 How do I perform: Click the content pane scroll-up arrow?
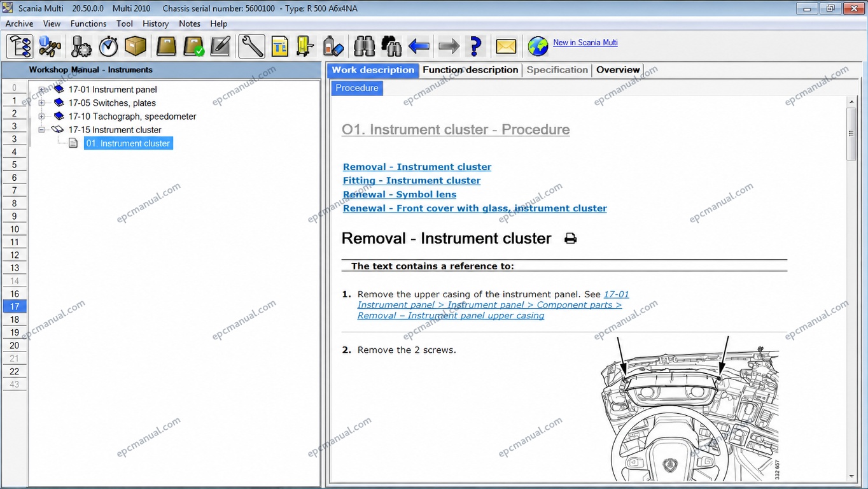tap(851, 102)
